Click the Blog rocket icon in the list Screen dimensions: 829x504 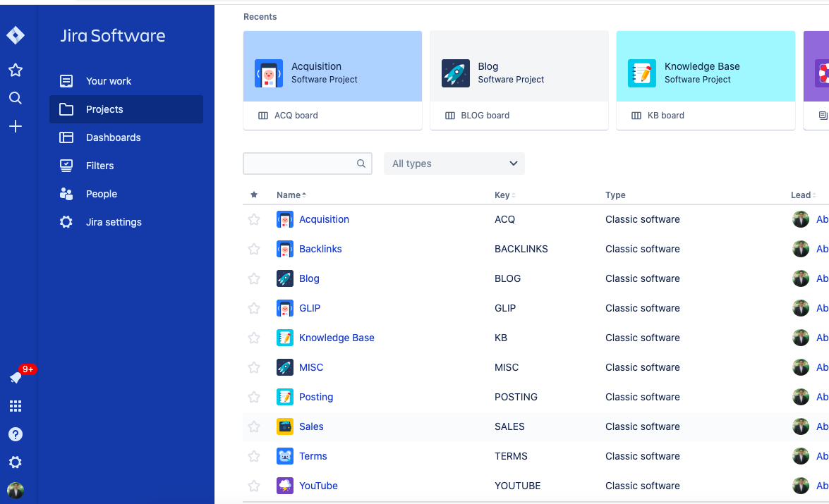(285, 278)
